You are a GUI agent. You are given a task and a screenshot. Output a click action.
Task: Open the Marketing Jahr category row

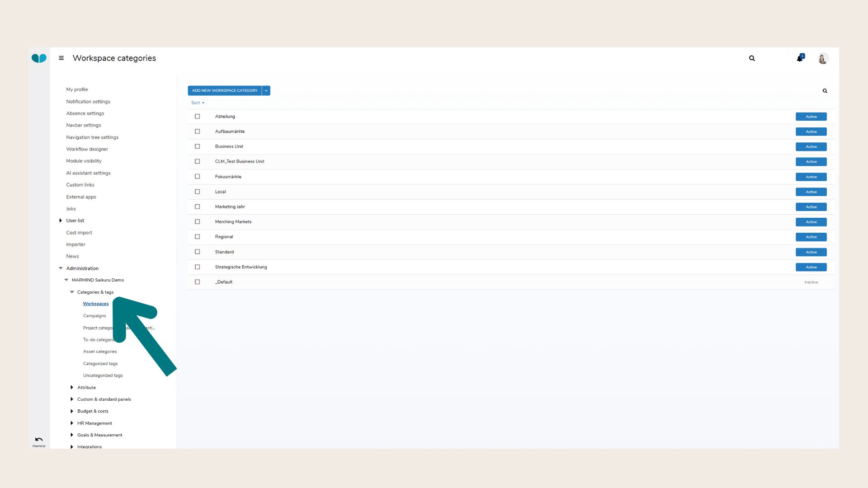tap(230, 207)
